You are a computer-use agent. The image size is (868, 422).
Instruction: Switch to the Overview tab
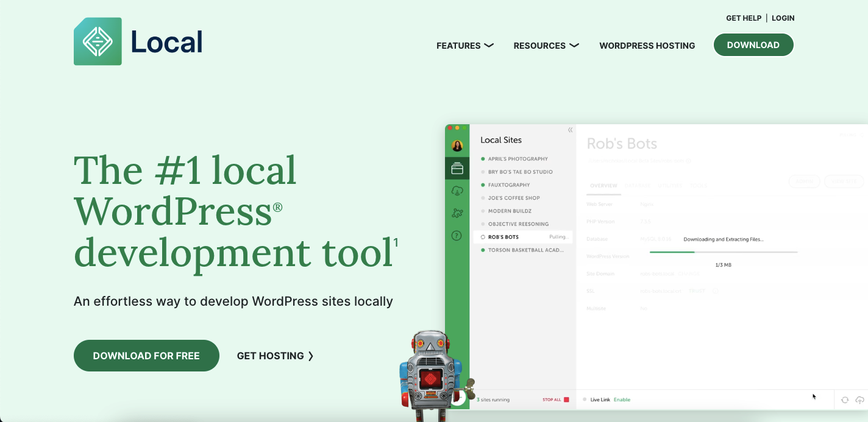point(603,186)
